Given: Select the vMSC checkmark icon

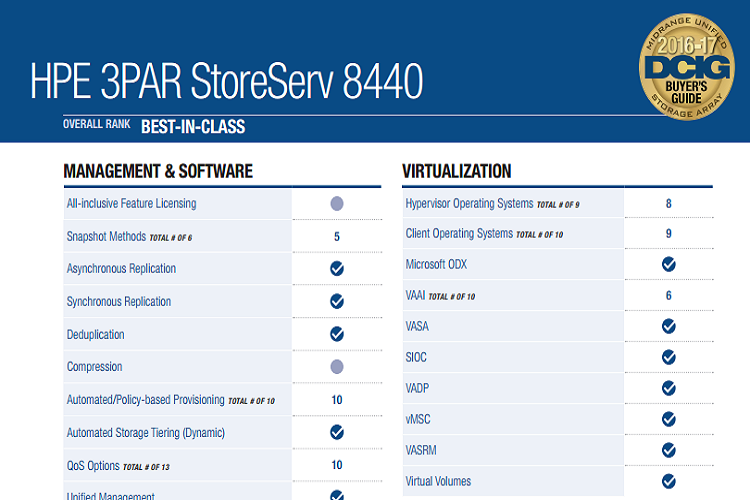Looking at the screenshot, I should [668, 419].
